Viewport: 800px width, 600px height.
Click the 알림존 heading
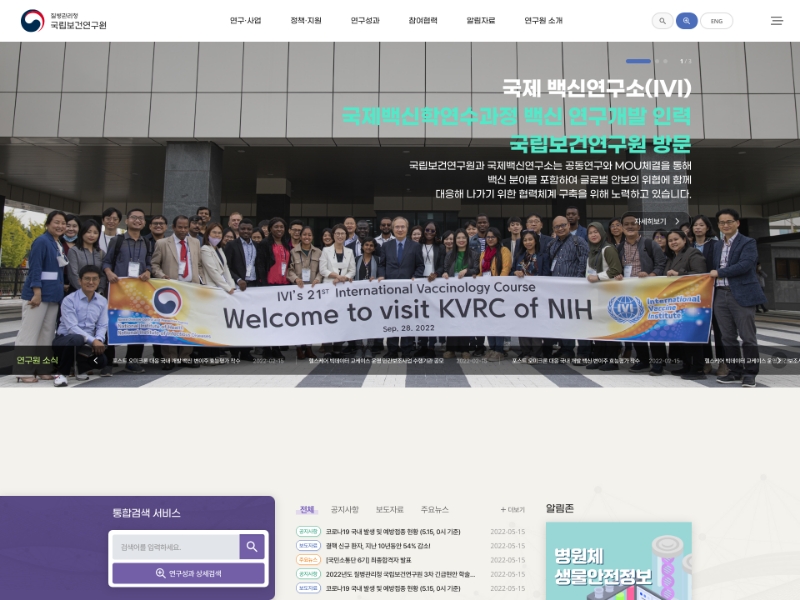[x=560, y=508]
